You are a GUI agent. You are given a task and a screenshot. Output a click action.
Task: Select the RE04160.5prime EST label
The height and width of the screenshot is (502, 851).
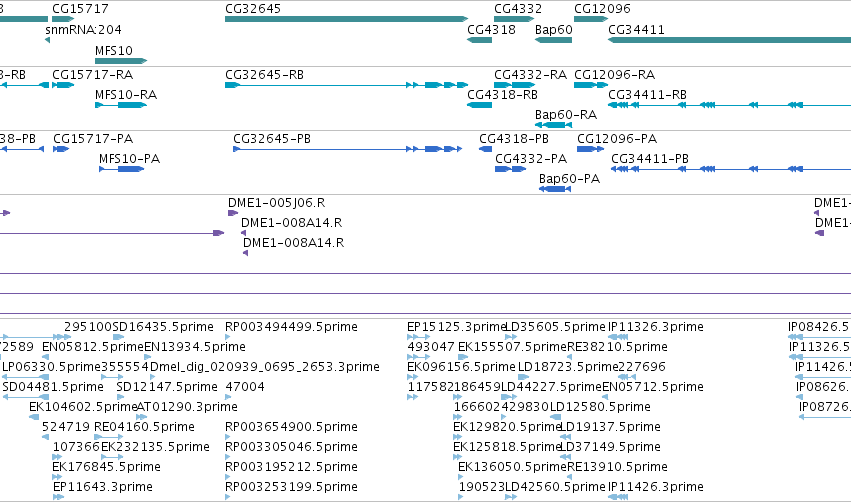pyautogui.click(x=144, y=427)
